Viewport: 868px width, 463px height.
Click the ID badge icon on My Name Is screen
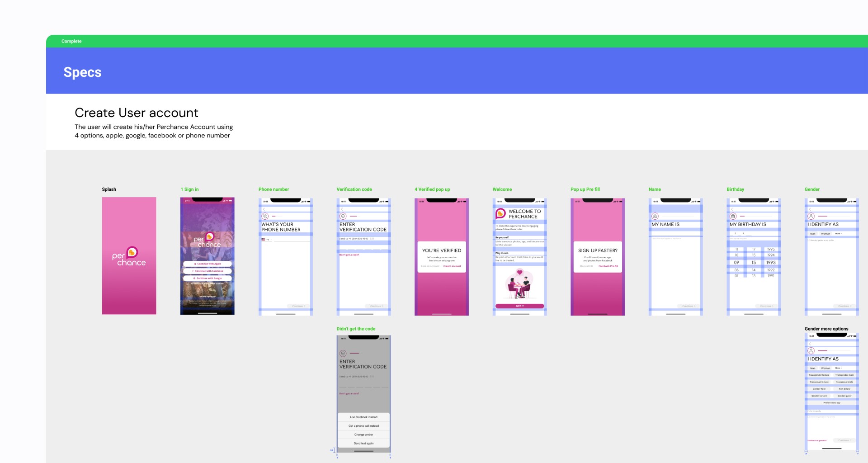655,216
